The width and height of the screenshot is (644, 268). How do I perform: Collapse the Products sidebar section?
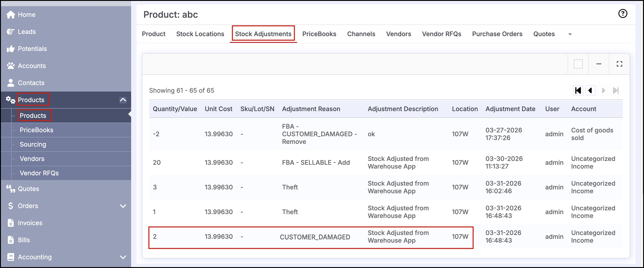pos(123,100)
